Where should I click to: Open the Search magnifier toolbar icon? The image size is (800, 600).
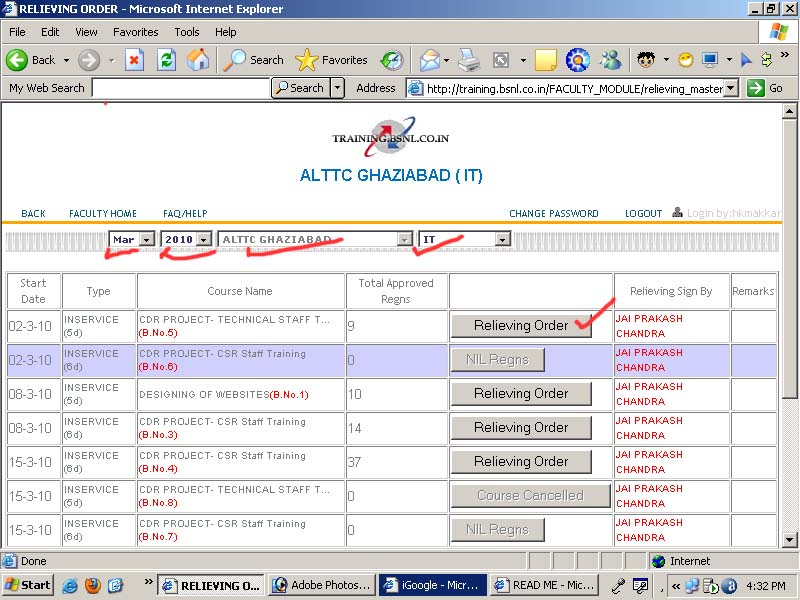[235, 60]
